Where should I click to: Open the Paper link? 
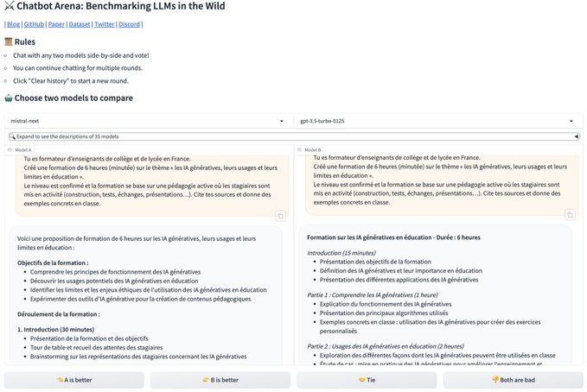point(56,24)
